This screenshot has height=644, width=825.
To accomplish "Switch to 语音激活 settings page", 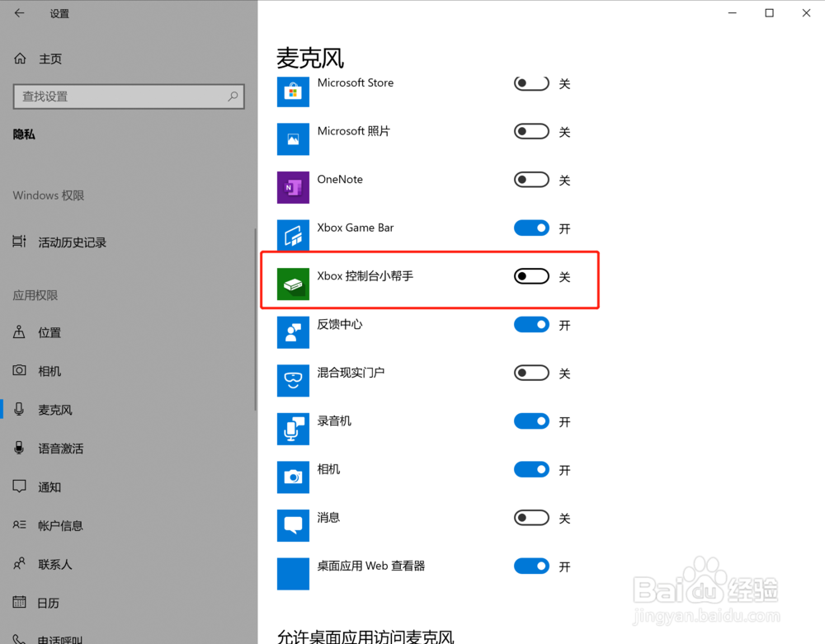I will [50, 448].
